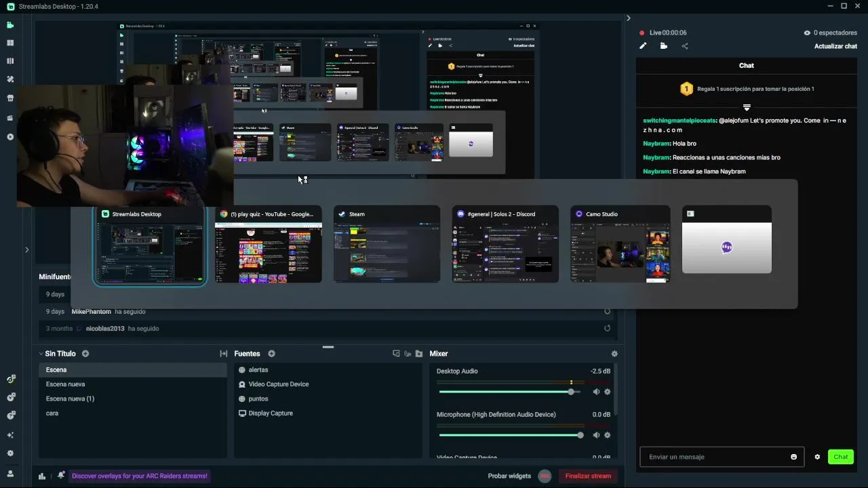
Task: Select the Escena scene
Action: (132, 370)
